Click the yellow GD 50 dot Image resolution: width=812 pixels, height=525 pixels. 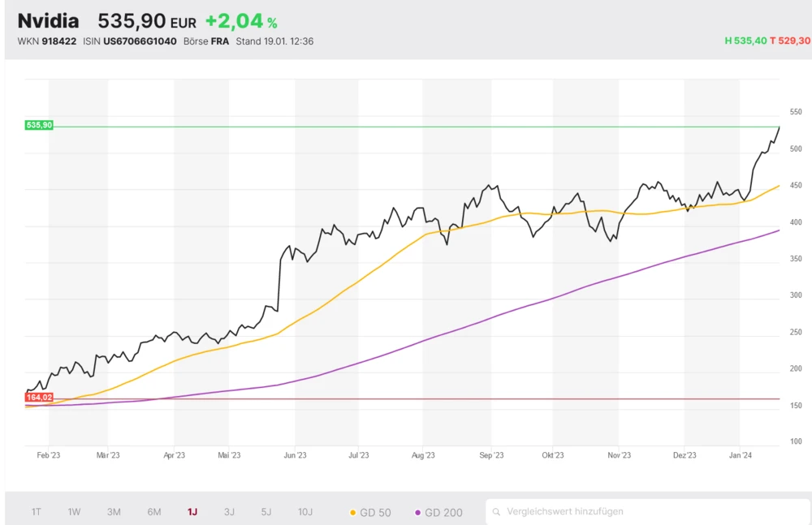click(352, 513)
